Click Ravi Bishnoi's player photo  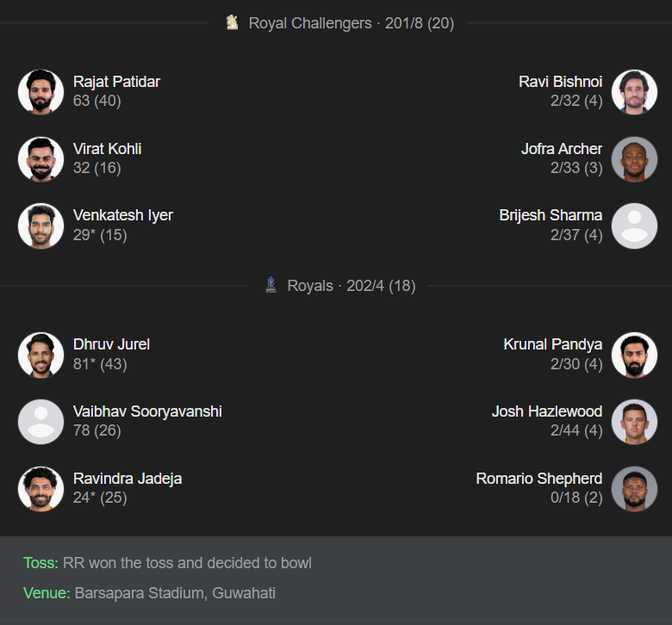click(x=634, y=92)
